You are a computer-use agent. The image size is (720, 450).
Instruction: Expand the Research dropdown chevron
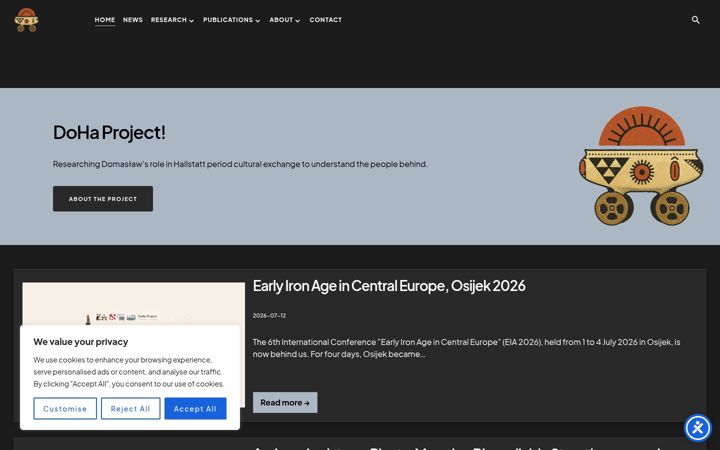(191, 21)
